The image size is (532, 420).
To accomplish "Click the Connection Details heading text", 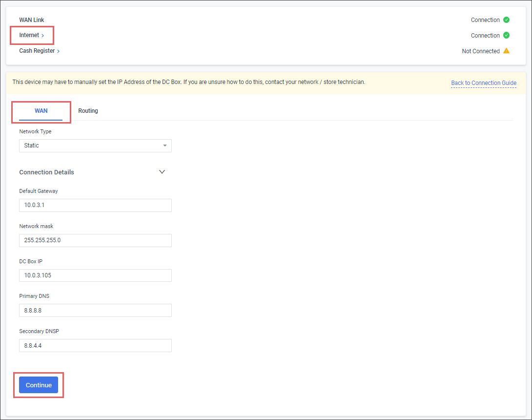I will coord(46,172).
